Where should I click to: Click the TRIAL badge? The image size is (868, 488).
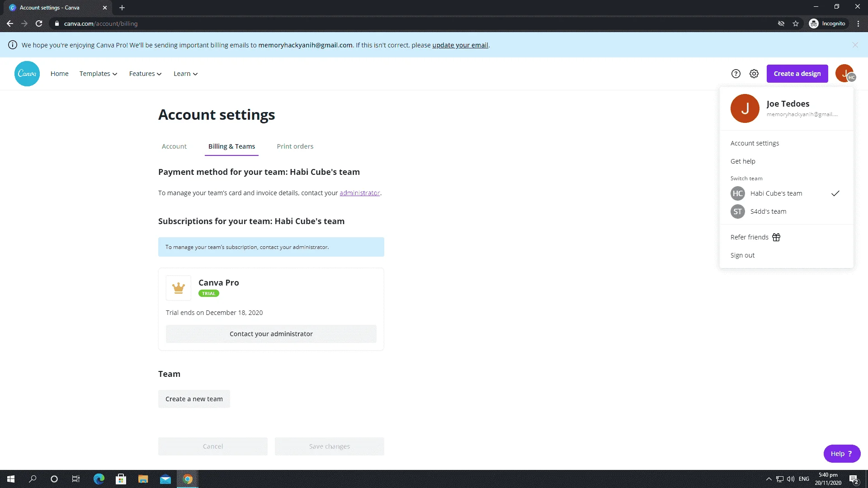pos(209,293)
